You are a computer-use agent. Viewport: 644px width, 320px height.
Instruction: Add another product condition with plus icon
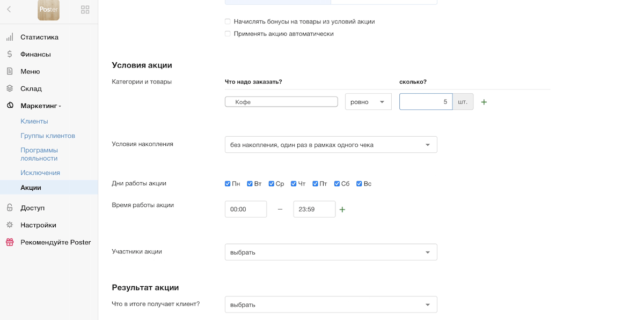pyautogui.click(x=484, y=102)
